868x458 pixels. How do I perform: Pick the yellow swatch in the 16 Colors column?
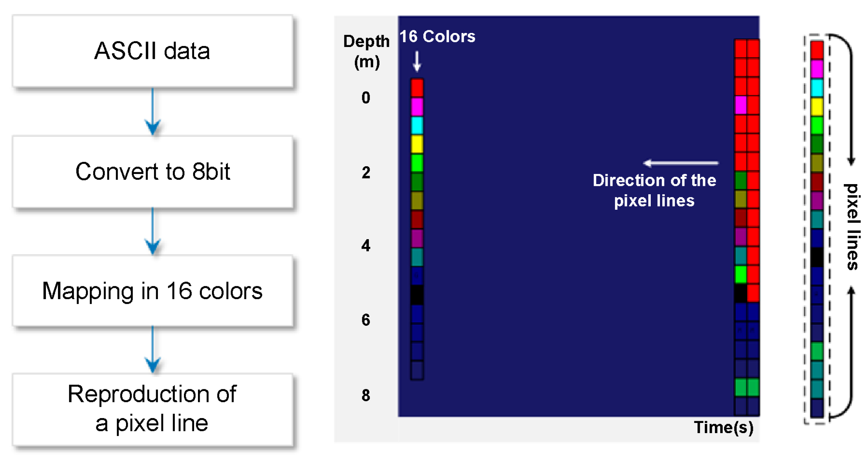[417, 144]
